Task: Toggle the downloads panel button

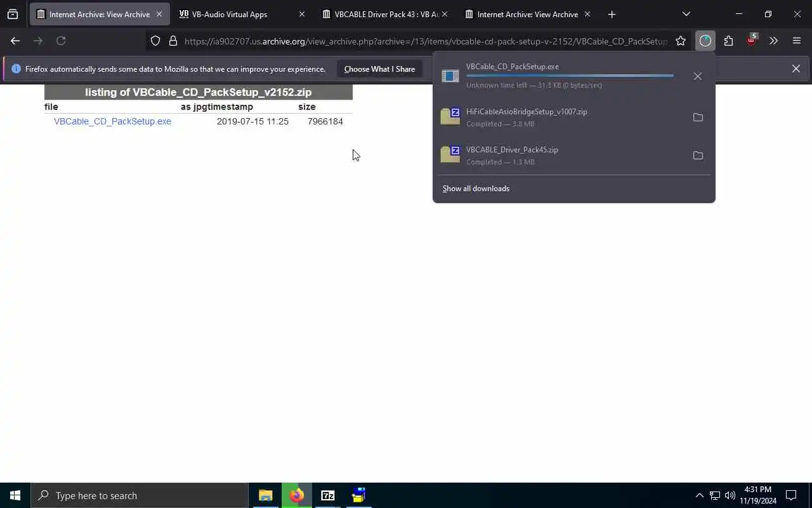Action: 705,41
